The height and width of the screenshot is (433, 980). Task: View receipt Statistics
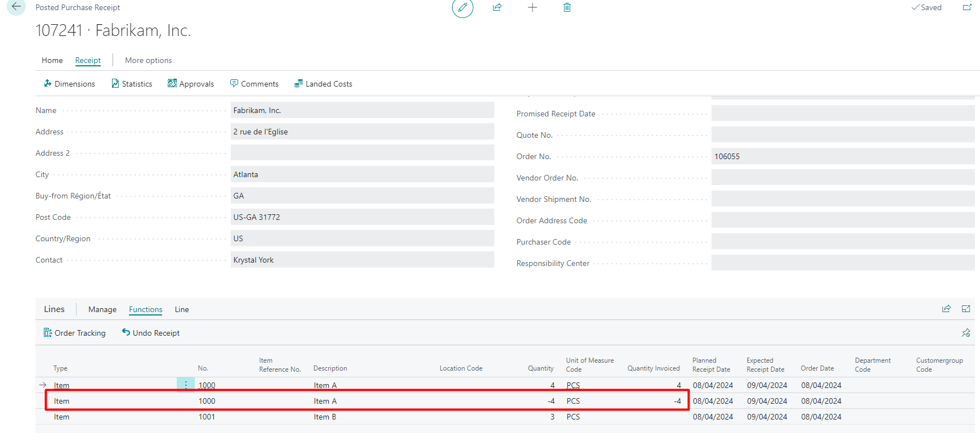point(132,84)
